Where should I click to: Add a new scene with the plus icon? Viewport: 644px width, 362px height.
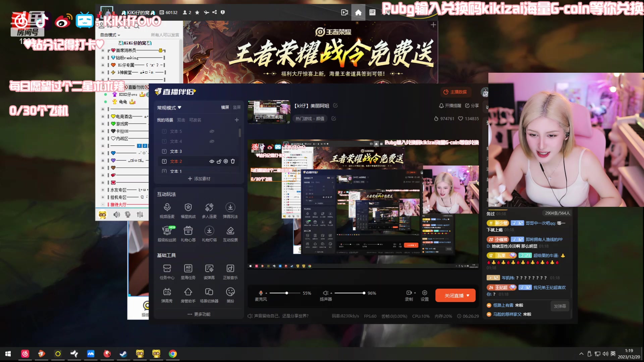(x=237, y=120)
